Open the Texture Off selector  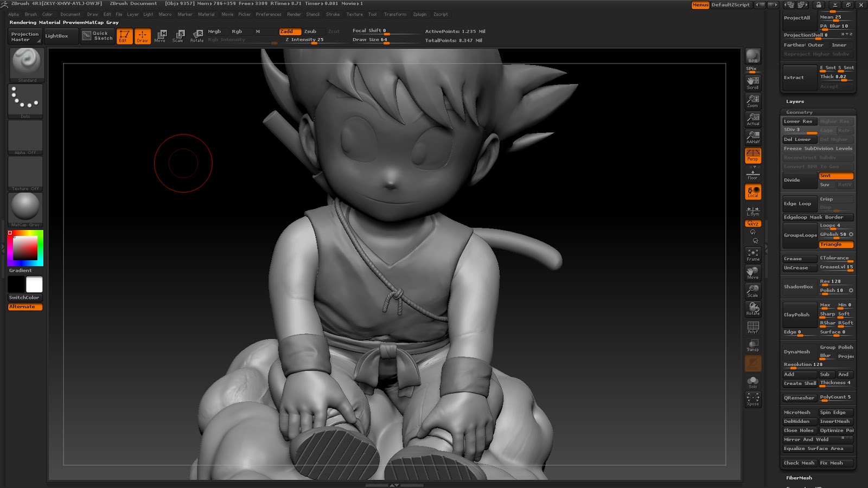pyautogui.click(x=25, y=174)
